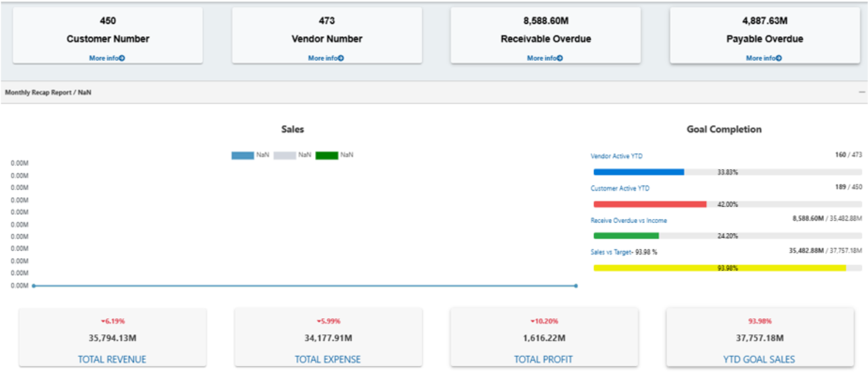Select the TOTAL EXPENSE label
The width and height of the screenshot is (868, 375).
click(328, 360)
